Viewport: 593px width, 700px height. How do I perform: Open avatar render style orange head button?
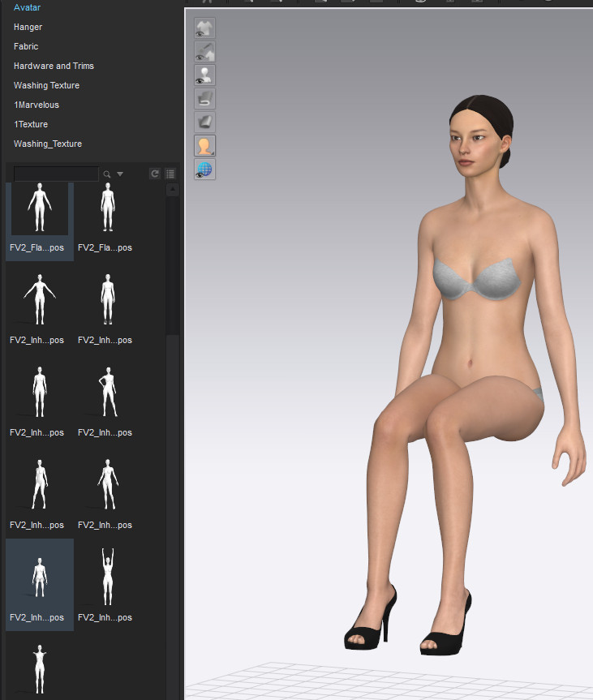pyautogui.click(x=204, y=145)
